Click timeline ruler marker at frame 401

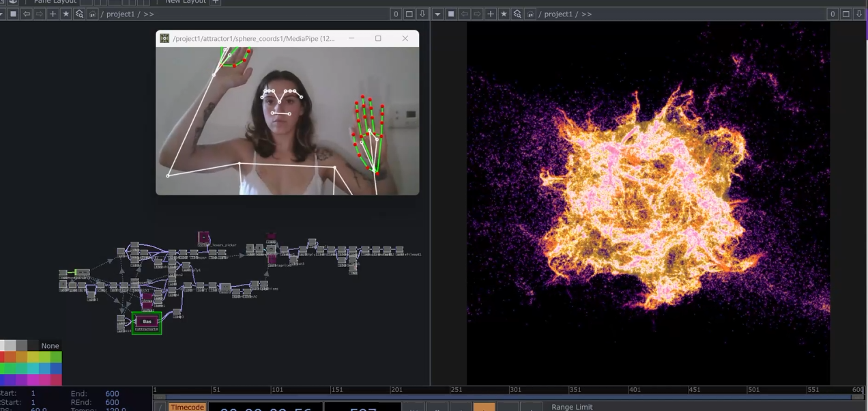pos(634,390)
